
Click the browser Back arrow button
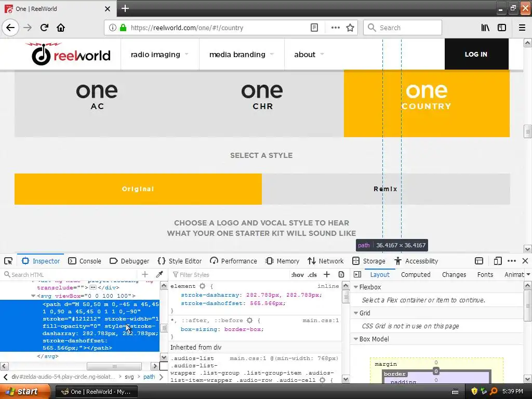point(10,28)
